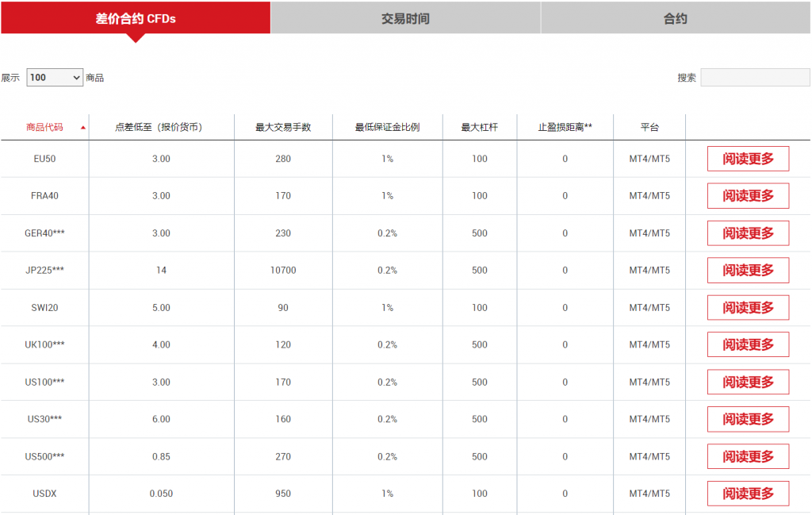Open 阅读更多 for USDX
Screen dimensions: 812x515
pyautogui.click(x=748, y=494)
